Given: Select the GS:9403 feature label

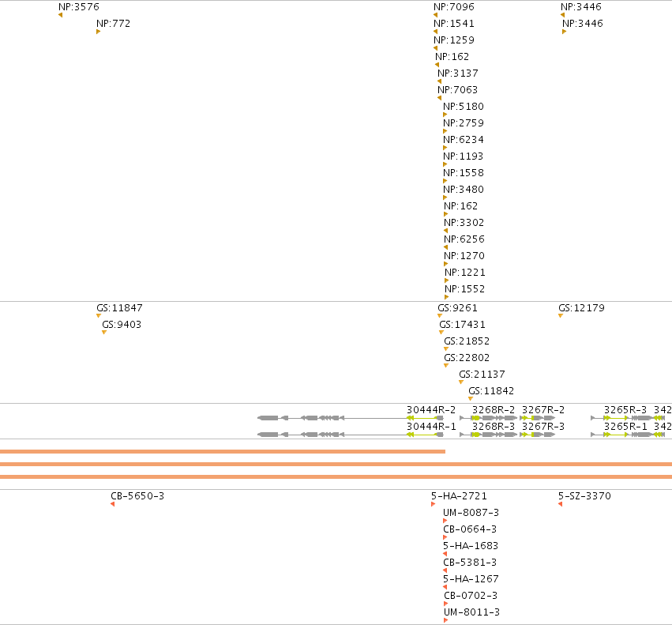Looking at the screenshot, I should click(x=122, y=325).
